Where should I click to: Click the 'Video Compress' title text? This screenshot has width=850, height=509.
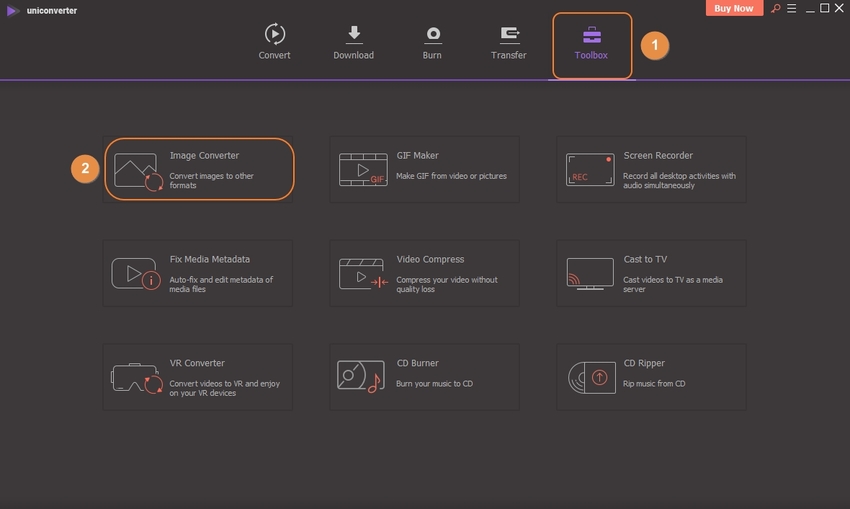point(430,260)
